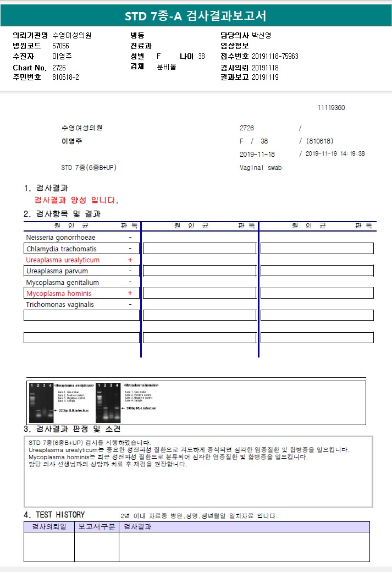Viewport: 392px width, 572px height.
Task: Click the Mycoplasma hominis gel image
Action: (x=108, y=403)
